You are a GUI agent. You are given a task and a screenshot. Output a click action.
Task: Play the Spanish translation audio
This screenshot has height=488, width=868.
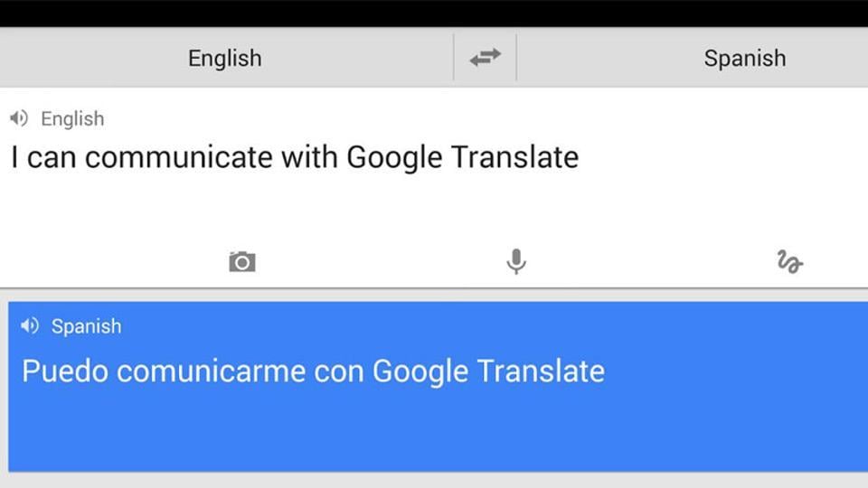click(30, 326)
